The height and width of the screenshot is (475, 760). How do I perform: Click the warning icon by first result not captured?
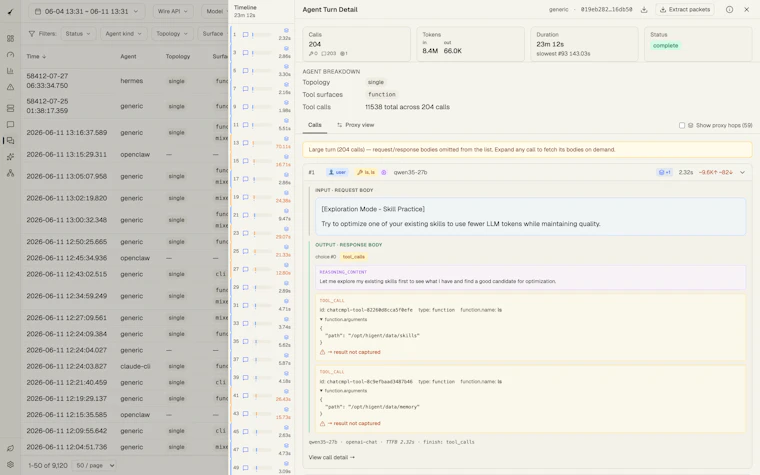point(322,352)
